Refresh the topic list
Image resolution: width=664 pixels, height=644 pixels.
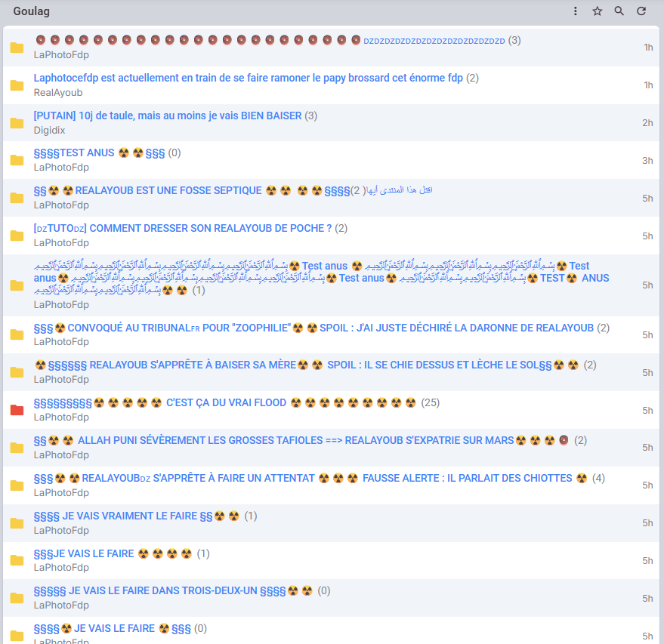[x=641, y=11]
